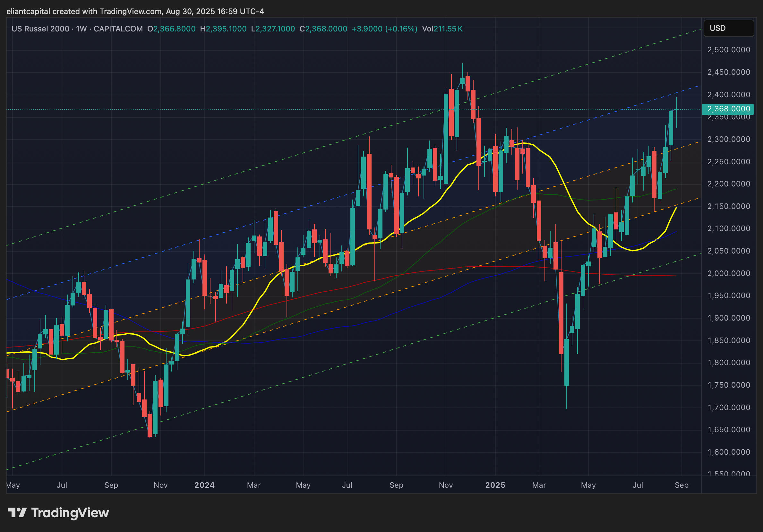Click the 2,500.0000 price axis label
This screenshot has height=532, width=763.
[x=729, y=50]
